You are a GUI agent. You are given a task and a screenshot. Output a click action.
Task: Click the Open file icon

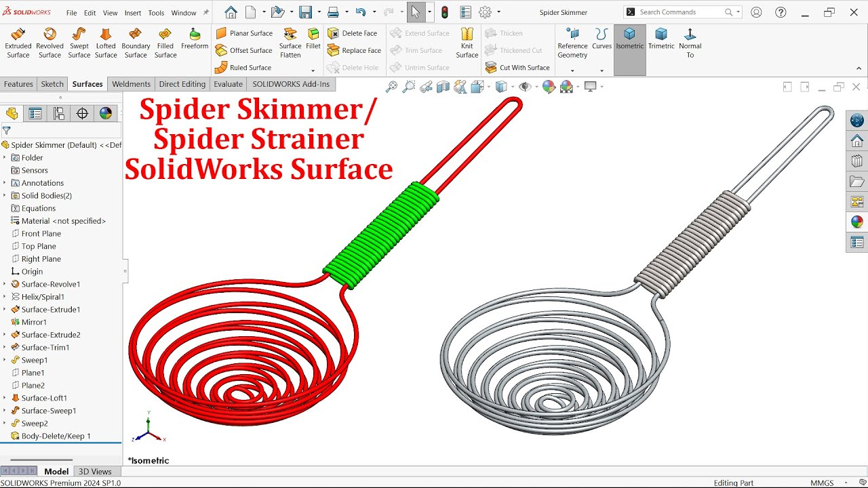point(277,12)
